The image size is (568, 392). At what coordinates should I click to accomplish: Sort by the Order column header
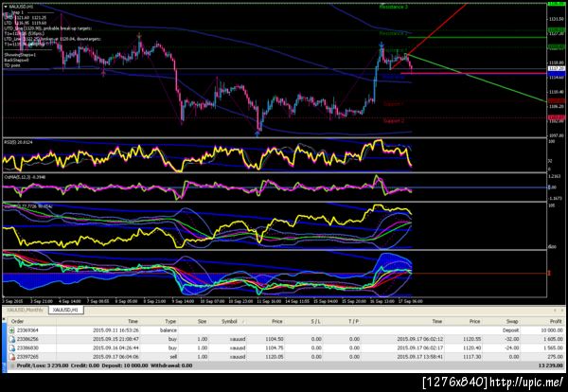coord(17,321)
